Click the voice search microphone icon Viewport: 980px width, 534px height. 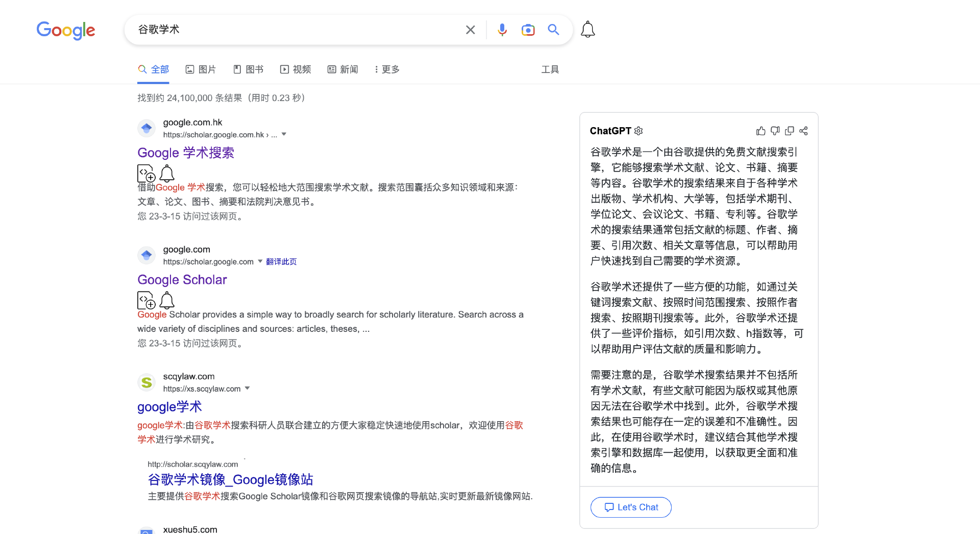(502, 30)
